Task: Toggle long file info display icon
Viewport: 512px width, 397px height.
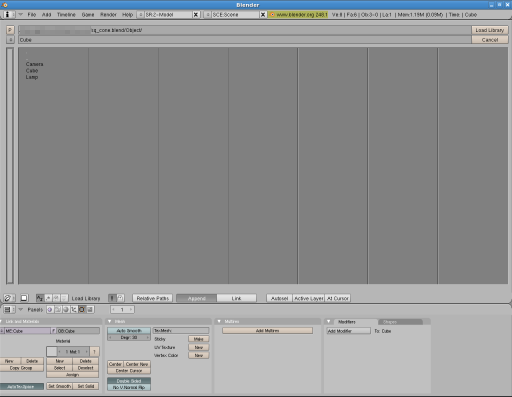Action: pyautogui.click(x=112, y=298)
